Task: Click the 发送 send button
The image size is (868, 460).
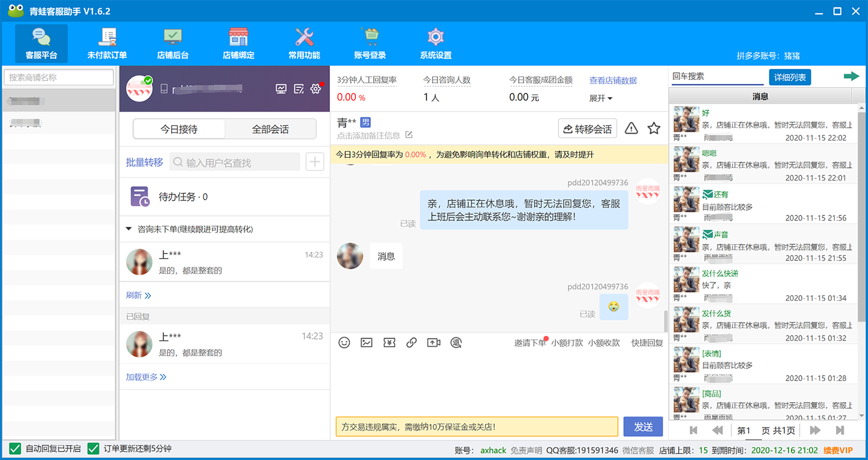Action: click(643, 427)
